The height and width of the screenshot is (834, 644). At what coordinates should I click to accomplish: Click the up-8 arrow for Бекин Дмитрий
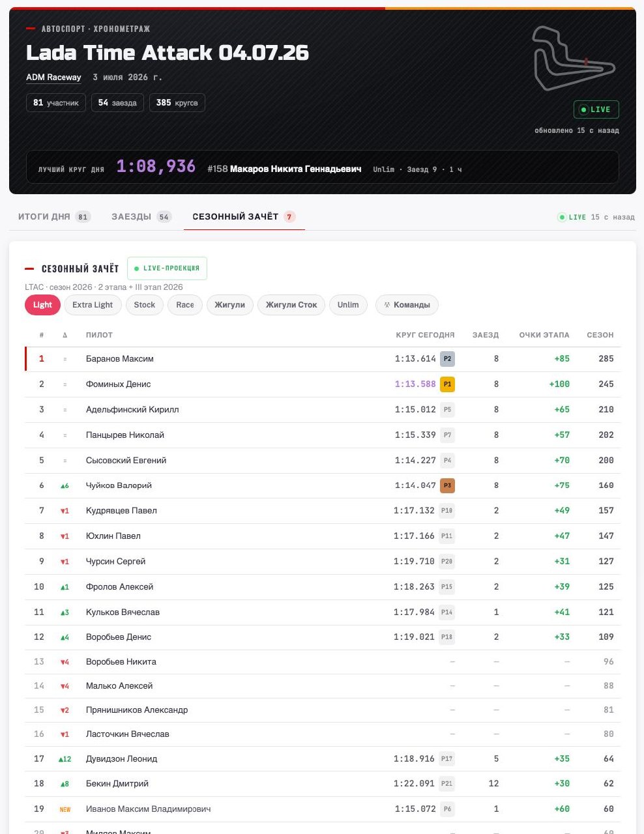pos(65,784)
